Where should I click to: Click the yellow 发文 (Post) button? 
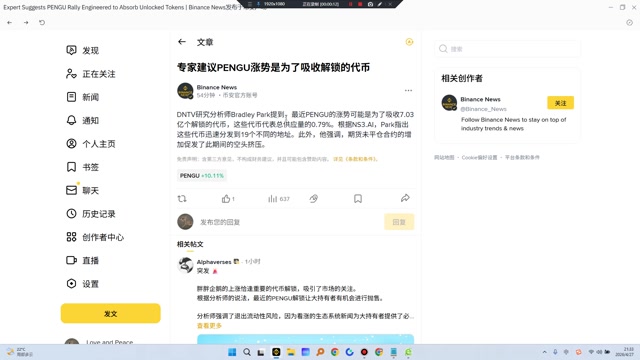point(111,313)
